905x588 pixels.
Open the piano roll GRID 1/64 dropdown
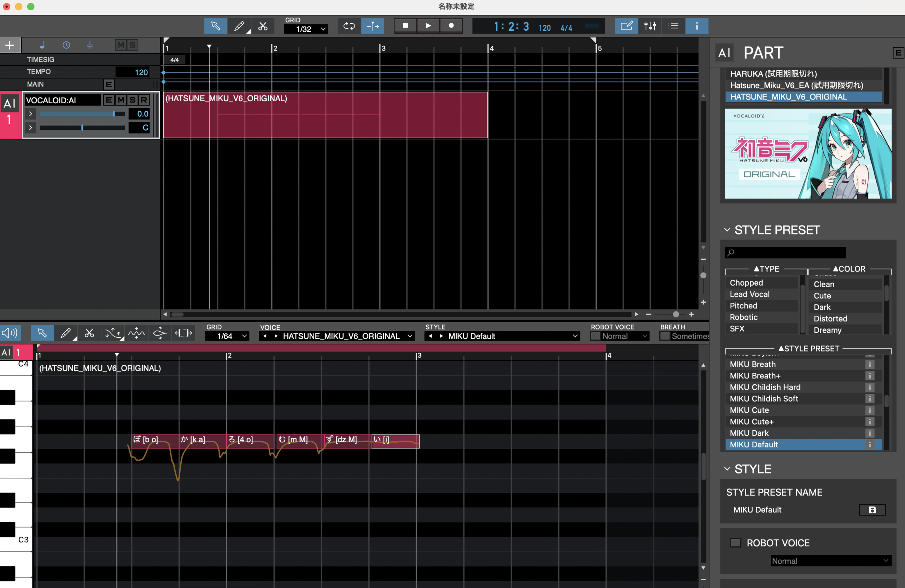(x=227, y=336)
